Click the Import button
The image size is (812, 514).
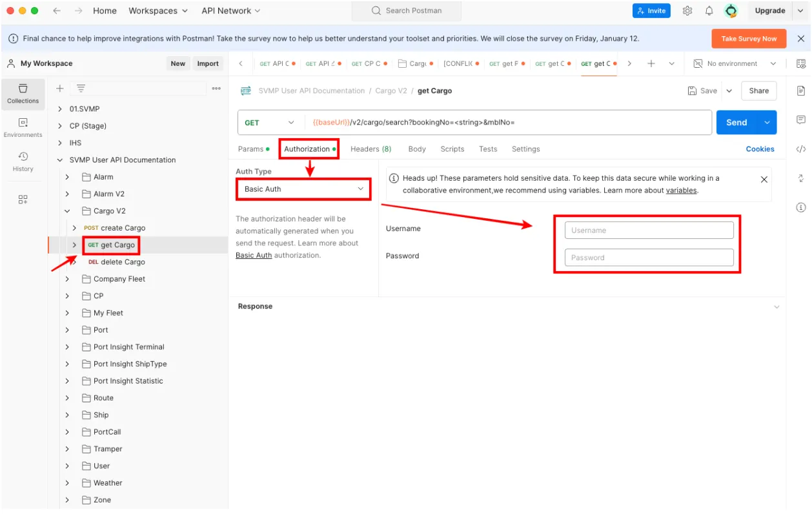208,64
